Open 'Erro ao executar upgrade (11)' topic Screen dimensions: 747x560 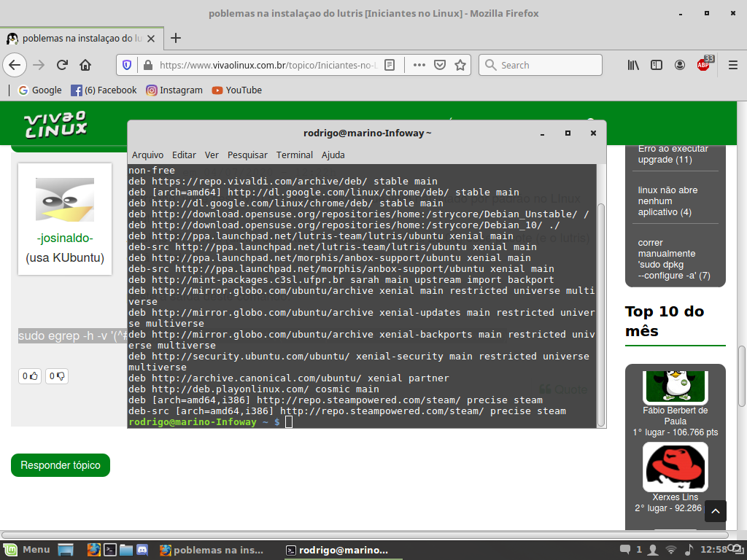pos(673,154)
